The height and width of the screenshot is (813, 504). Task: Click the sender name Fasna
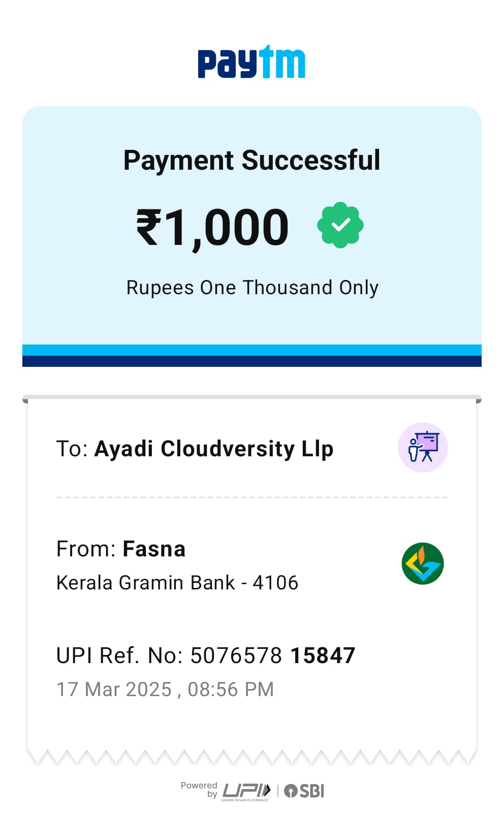point(154,549)
